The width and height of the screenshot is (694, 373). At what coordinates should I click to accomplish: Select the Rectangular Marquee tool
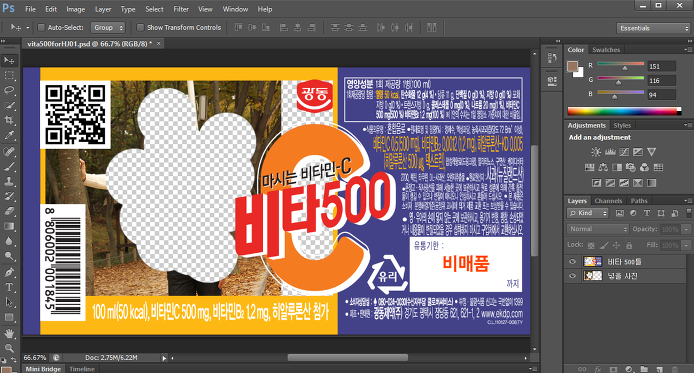tap(9, 75)
